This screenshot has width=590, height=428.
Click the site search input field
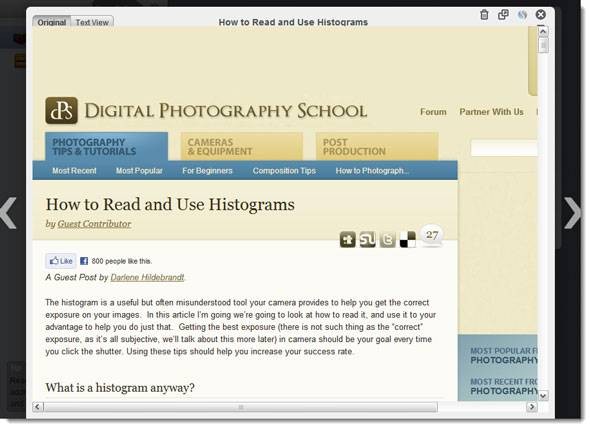coord(504,148)
